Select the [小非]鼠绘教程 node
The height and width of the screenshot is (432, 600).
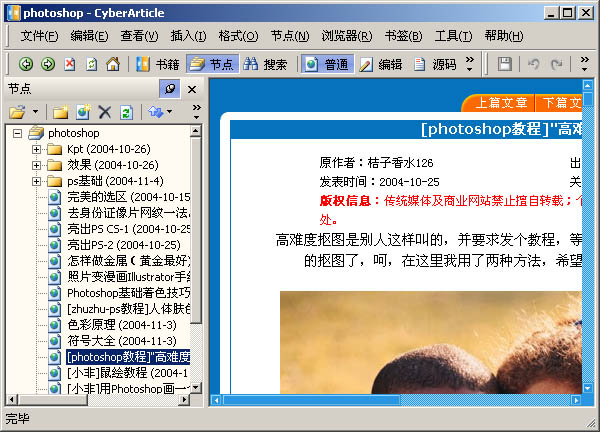coord(128,373)
